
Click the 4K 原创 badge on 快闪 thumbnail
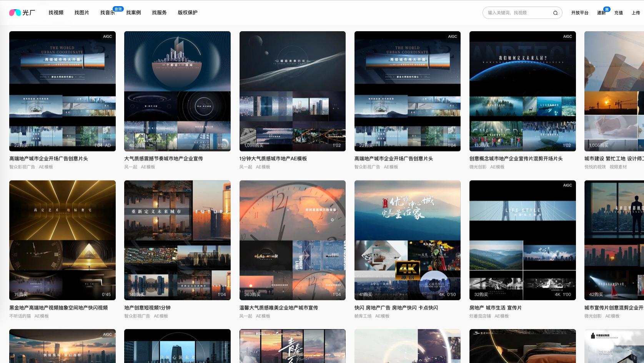408,271
